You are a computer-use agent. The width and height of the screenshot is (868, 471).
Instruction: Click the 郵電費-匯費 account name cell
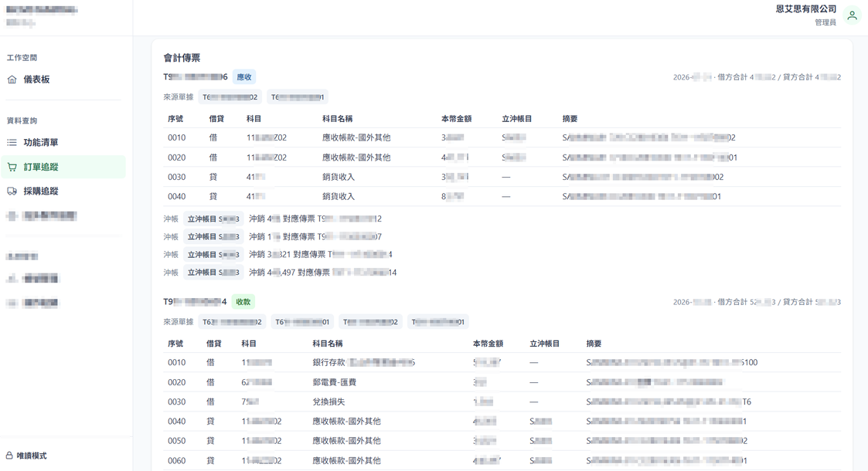pos(335,382)
